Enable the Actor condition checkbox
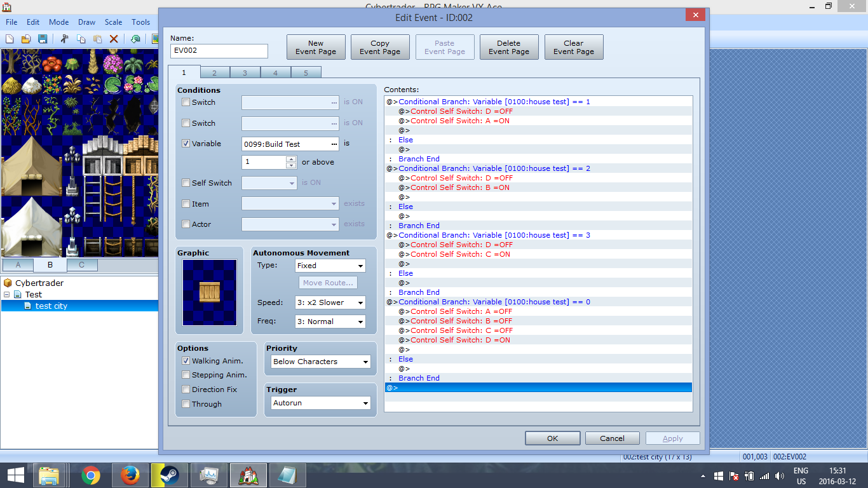Screen dimensions: 868x488 (x=186, y=224)
